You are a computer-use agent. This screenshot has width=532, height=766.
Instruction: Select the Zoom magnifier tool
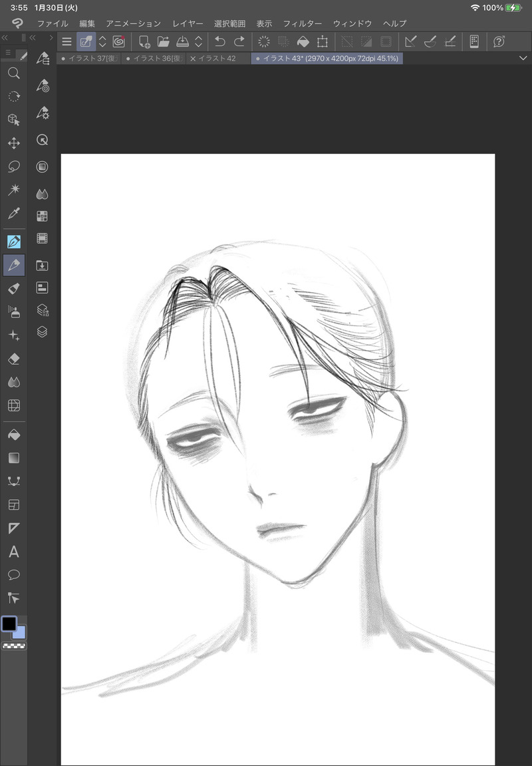(14, 73)
